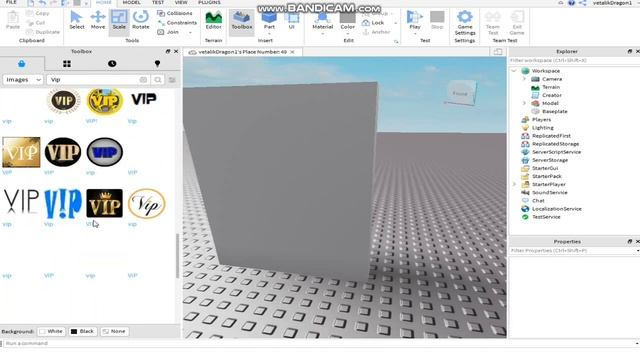Select the blue V!P image thumbnail
This screenshot has height=360, width=640.
[63, 203]
